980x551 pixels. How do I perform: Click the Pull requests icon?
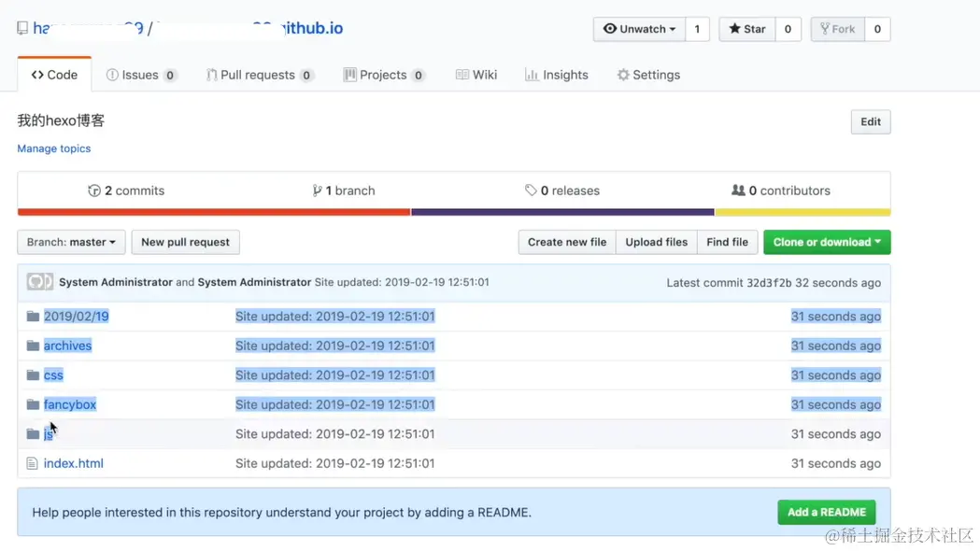[x=212, y=75]
